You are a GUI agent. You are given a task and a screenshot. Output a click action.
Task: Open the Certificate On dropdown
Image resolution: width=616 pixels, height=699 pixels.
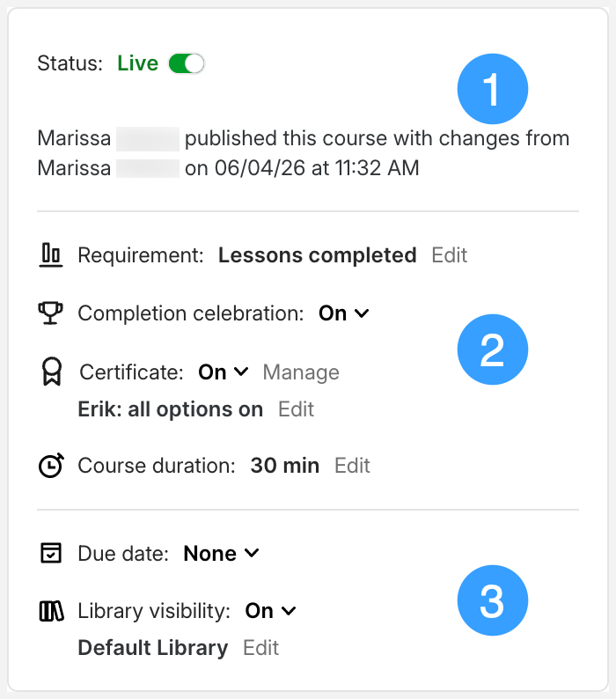224,372
